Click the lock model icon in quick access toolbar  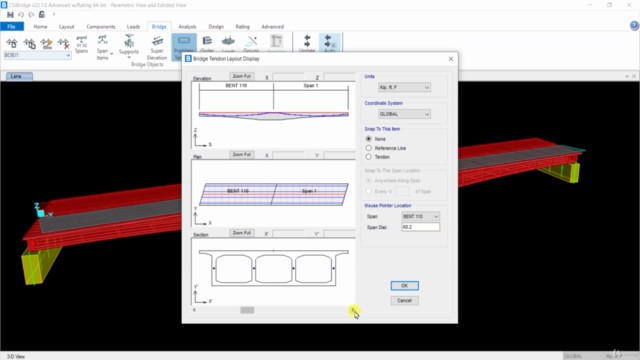click(42, 15)
